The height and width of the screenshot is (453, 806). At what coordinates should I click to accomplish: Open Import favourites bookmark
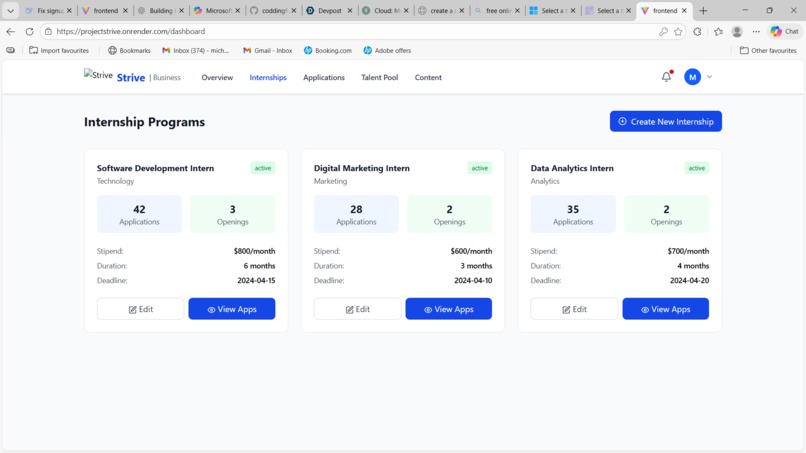[x=59, y=50]
